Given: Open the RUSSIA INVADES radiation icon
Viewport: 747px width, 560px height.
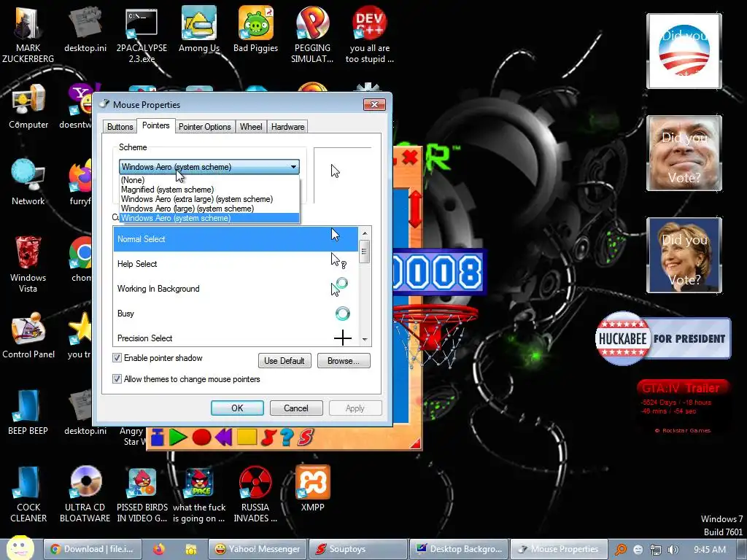Looking at the screenshot, I should pos(255,494).
